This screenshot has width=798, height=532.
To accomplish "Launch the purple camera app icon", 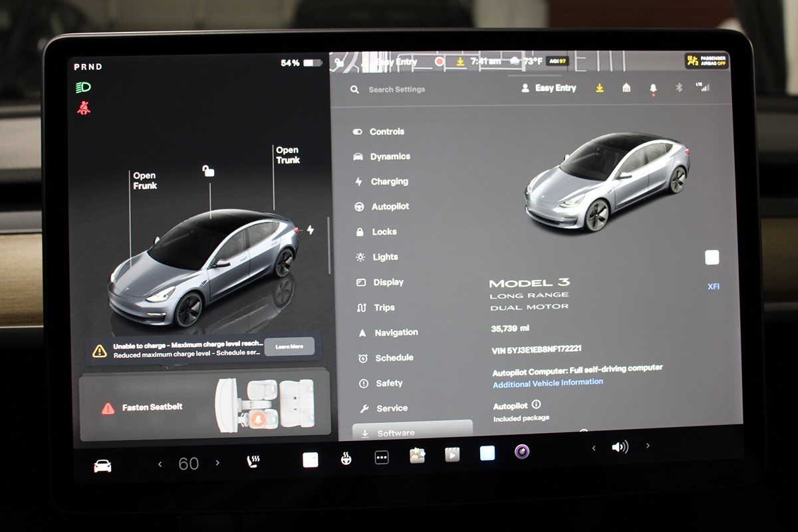I will coord(522,452).
